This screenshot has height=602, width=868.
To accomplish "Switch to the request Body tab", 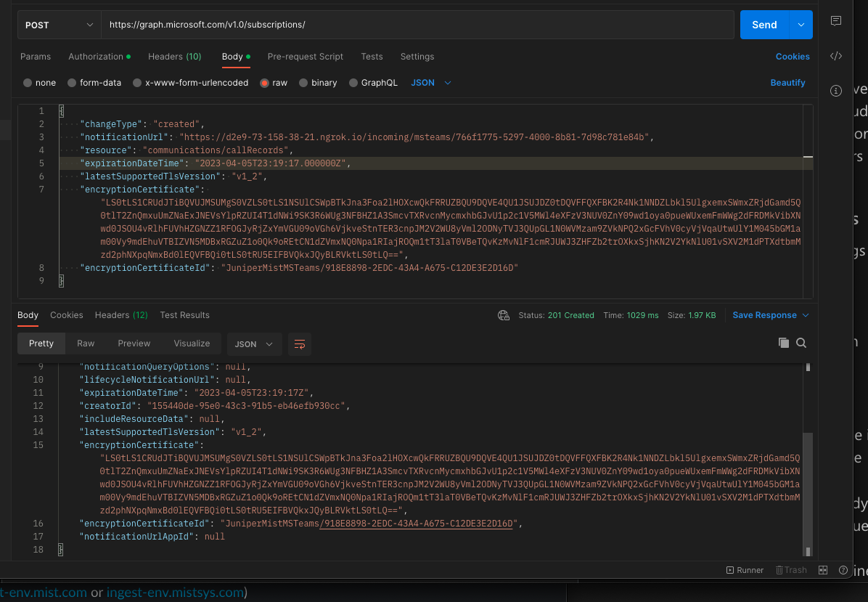I will [236, 57].
